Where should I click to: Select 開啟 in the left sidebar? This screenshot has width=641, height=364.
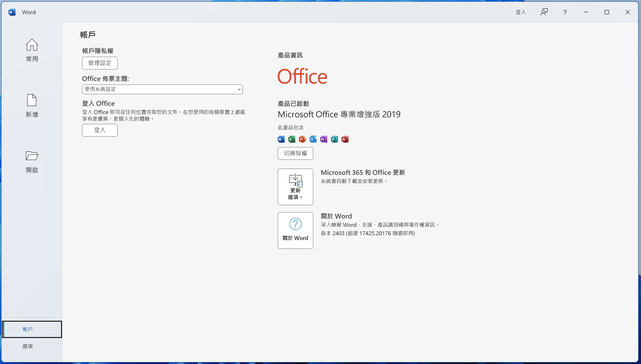pyautogui.click(x=32, y=162)
